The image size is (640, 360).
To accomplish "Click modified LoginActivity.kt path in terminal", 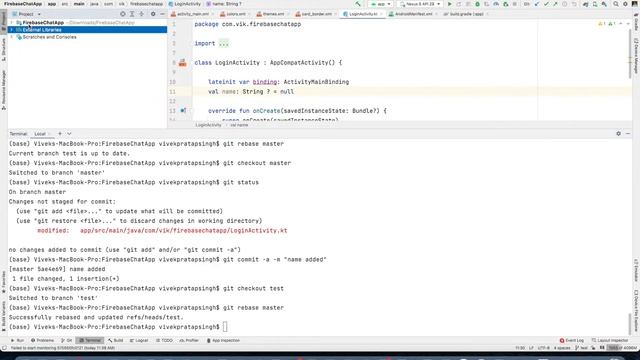I will click(x=184, y=231).
